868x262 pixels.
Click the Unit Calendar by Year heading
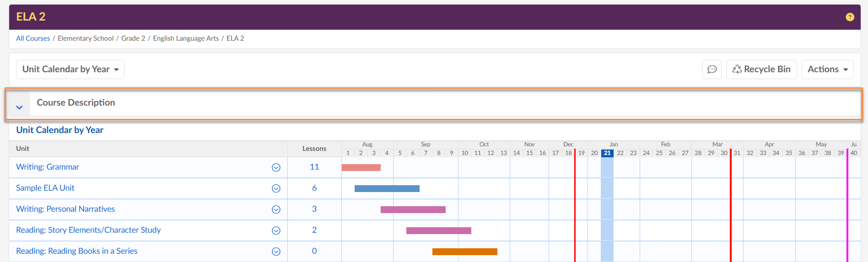[60, 130]
